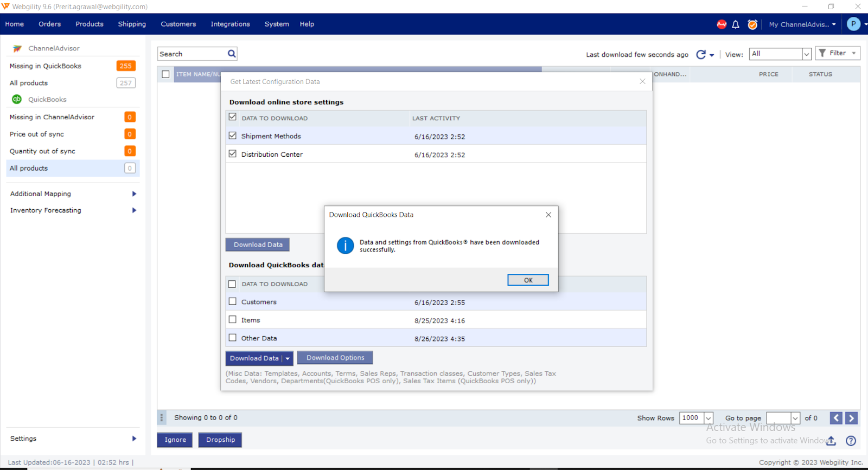Open the Help menu
The image size is (868, 470).
(307, 24)
